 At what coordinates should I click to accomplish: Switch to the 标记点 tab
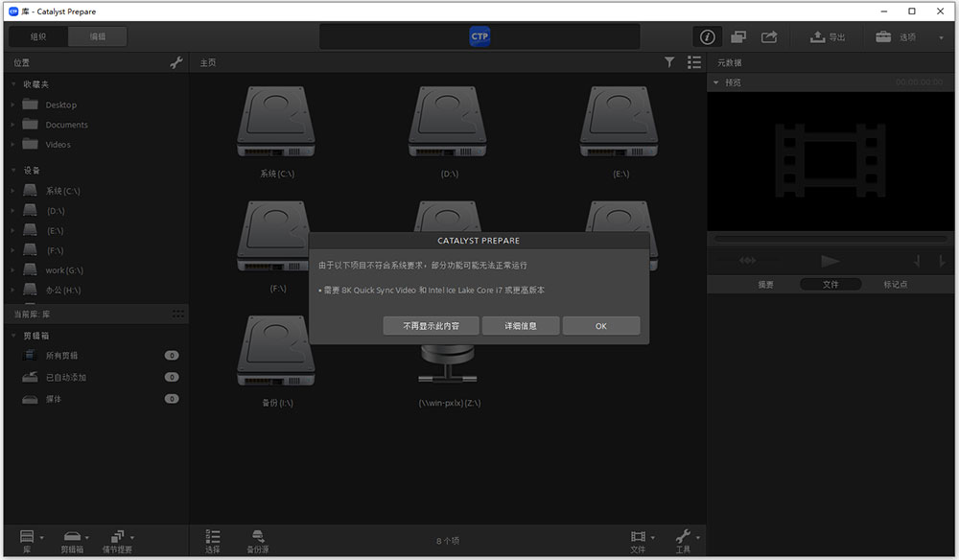pyautogui.click(x=896, y=284)
